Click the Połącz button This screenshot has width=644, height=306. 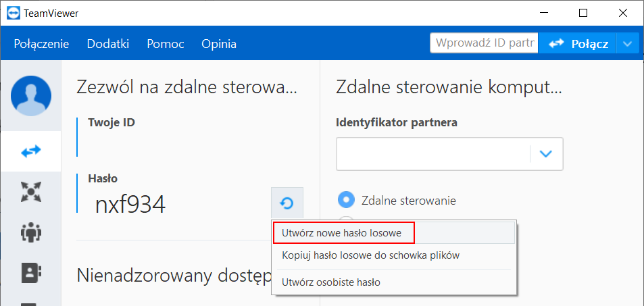[x=577, y=43]
